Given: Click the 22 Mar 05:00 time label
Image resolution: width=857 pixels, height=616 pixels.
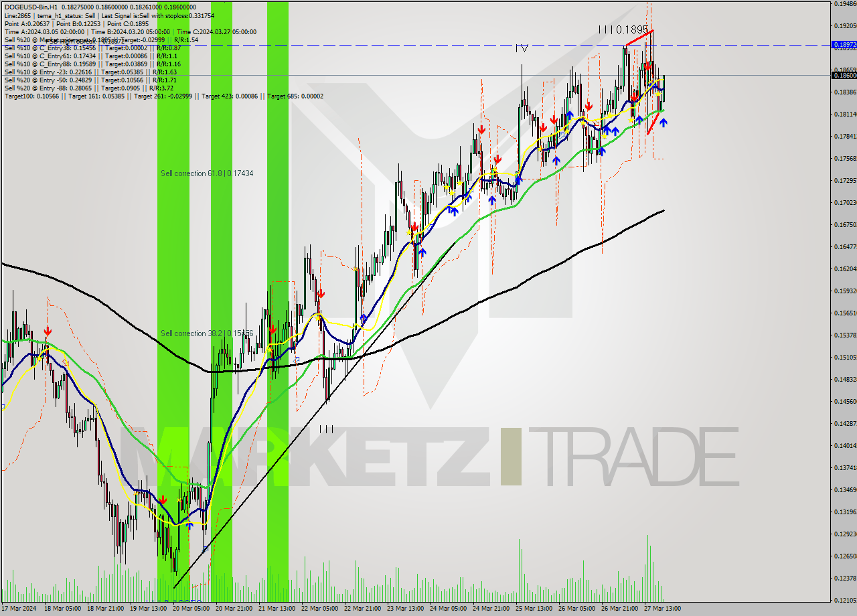Looking at the screenshot, I should pyautogui.click(x=319, y=609).
